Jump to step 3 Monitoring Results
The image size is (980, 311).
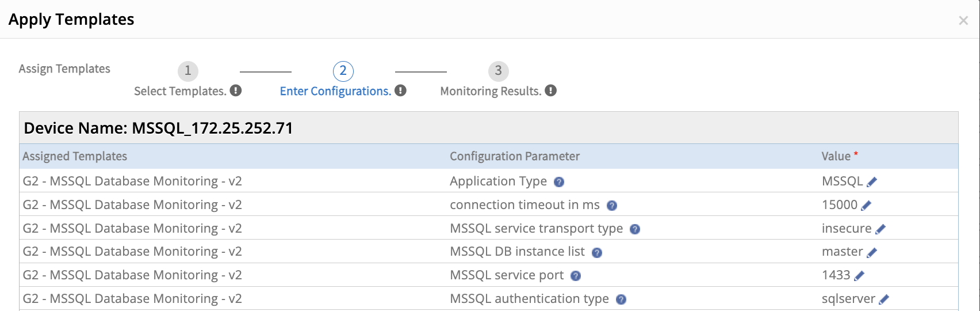(499, 71)
